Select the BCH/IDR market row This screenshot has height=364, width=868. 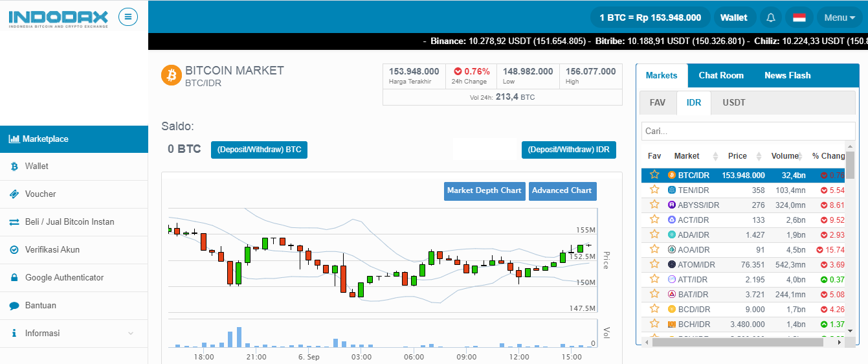coord(743,324)
